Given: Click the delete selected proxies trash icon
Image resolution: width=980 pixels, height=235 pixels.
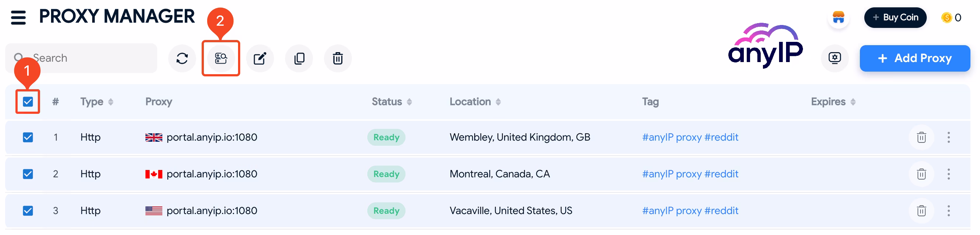Looking at the screenshot, I should point(338,58).
